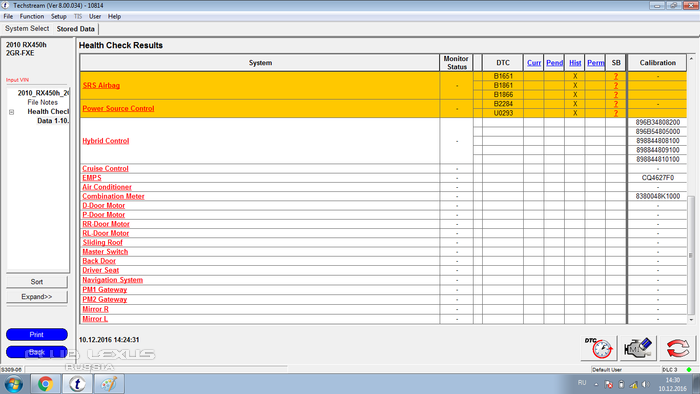The height and width of the screenshot is (394, 700).
Task: Click the SB question mark for B1651
Action: (616, 76)
